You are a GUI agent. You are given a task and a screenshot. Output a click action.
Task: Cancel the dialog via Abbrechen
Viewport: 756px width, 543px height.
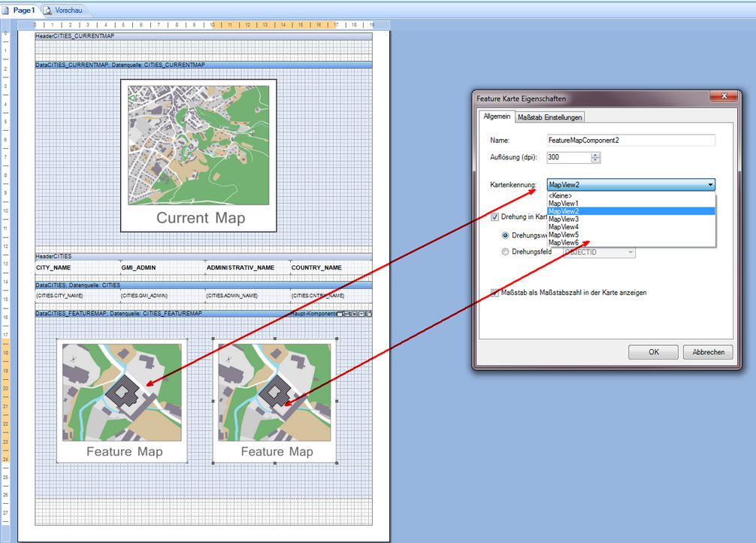click(709, 351)
